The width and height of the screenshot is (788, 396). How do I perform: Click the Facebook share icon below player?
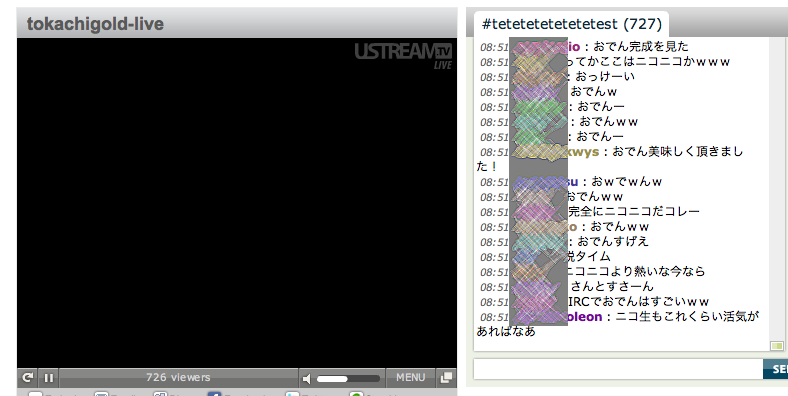(215, 393)
